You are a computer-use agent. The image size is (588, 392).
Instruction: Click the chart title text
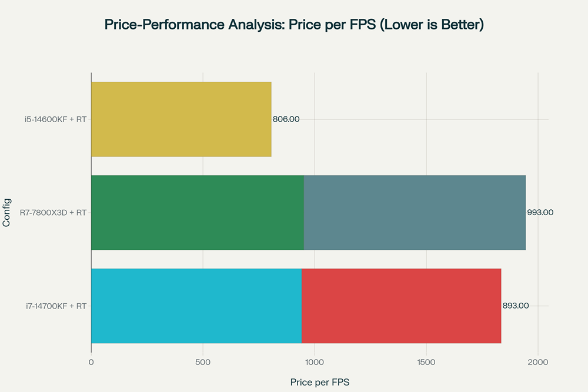click(294, 25)
